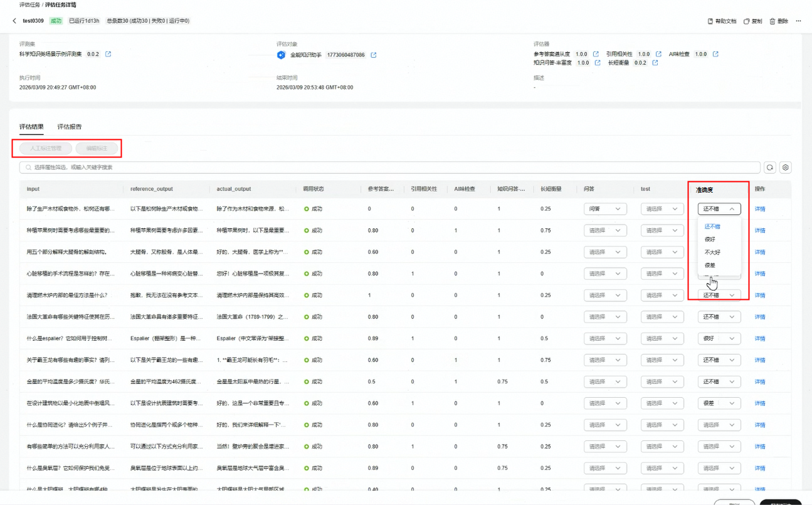The image size is (812, 505).
Task: Open the 参考答案遵从度 evaluator link icon
Action: 596,55
